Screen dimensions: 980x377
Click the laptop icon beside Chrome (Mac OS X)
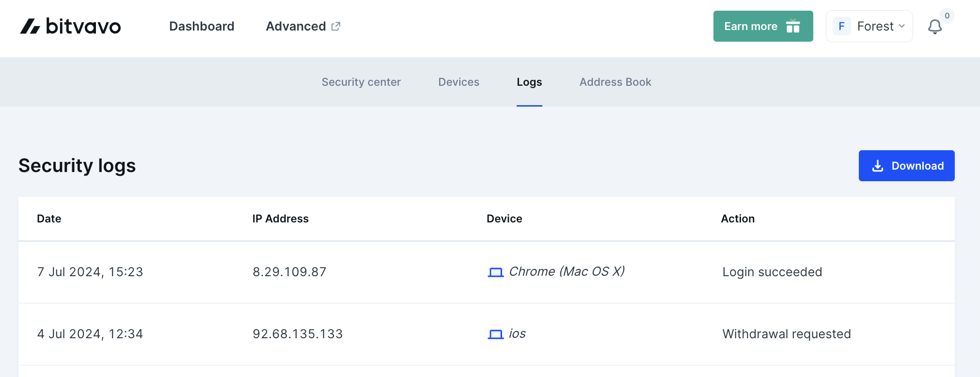point(495,273)
